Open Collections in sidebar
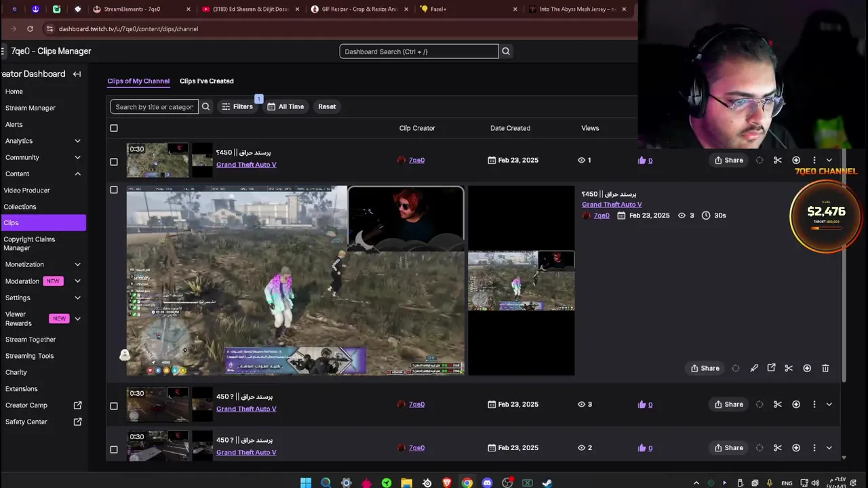The height and width of the screenshot is (488, 868). pyautogui.click(x=20, y=207)
